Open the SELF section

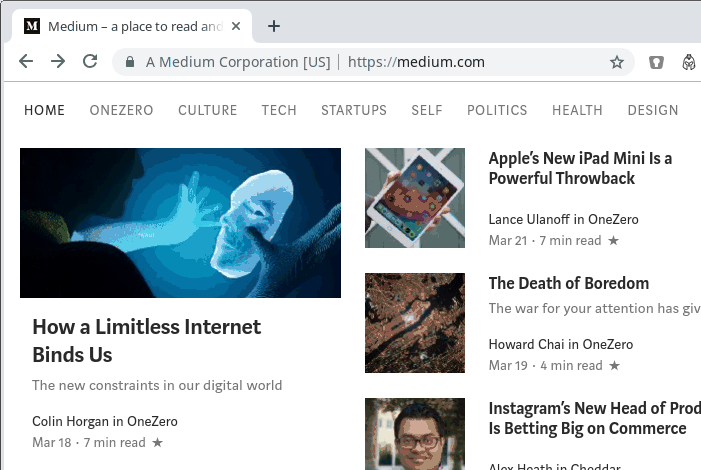click(427, 110)
